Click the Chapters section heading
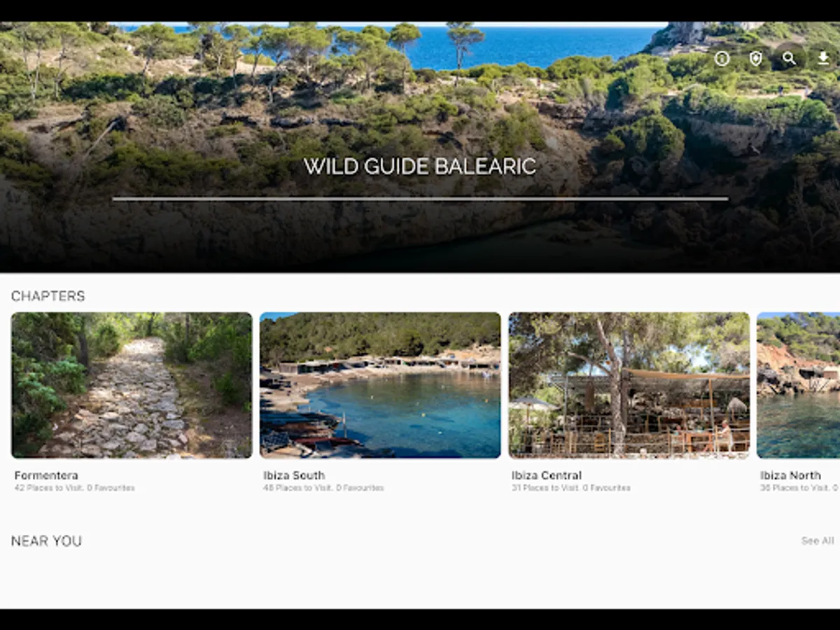The image size is (840, 630). tap(48, 296)
